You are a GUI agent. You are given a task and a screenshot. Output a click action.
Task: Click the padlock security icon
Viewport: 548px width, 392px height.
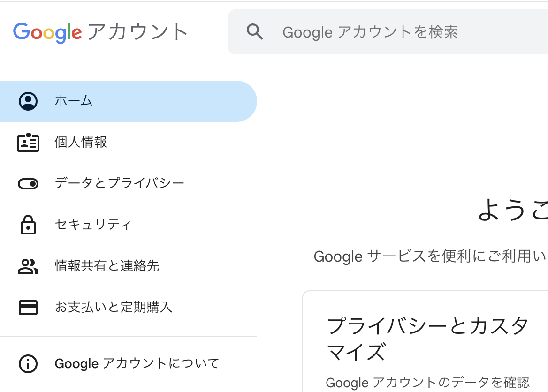point(28,225)
